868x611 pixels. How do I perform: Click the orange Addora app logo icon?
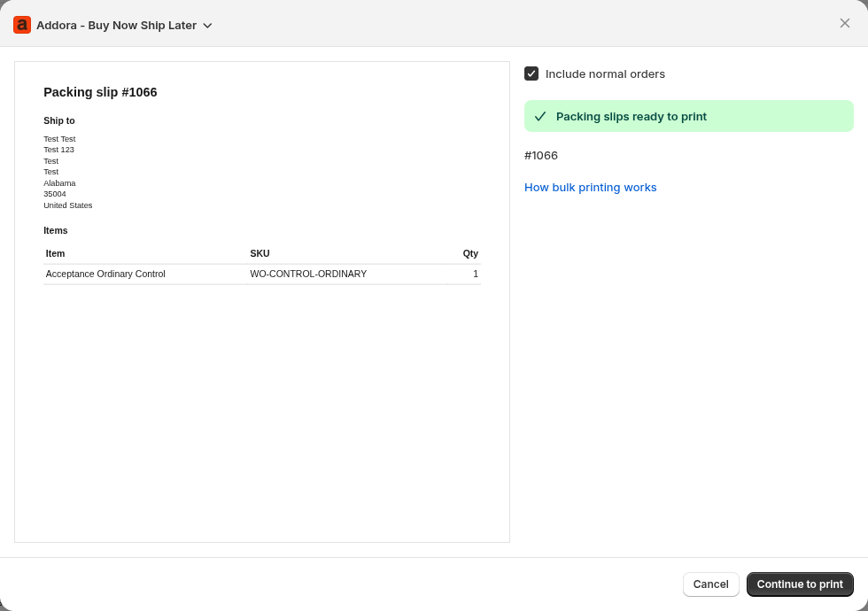22,25
